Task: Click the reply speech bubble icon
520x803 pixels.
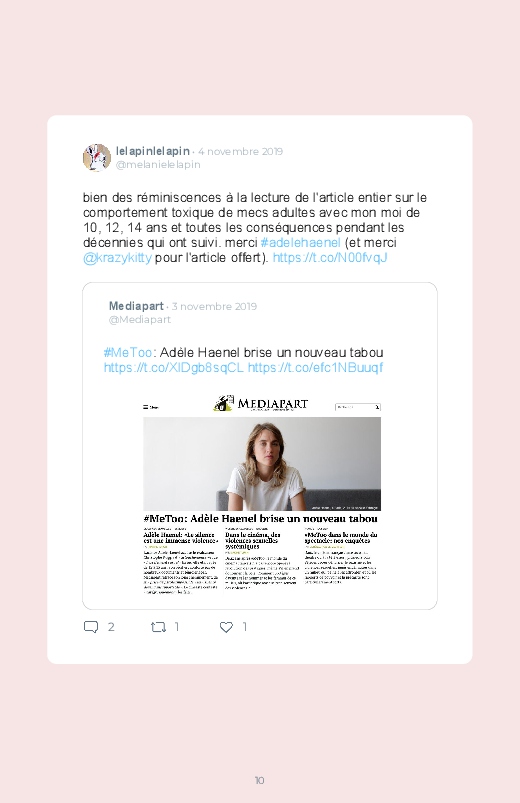Action: 91,627
